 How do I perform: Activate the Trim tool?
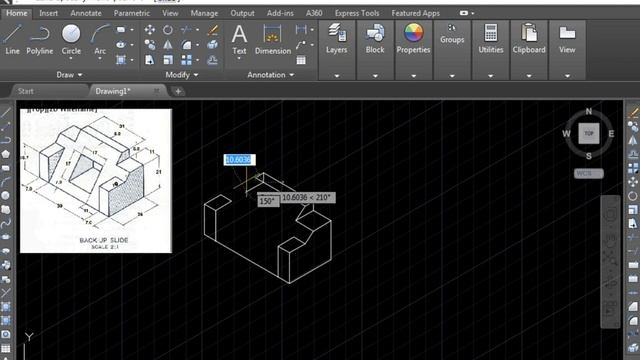click(x=186, y=30)
